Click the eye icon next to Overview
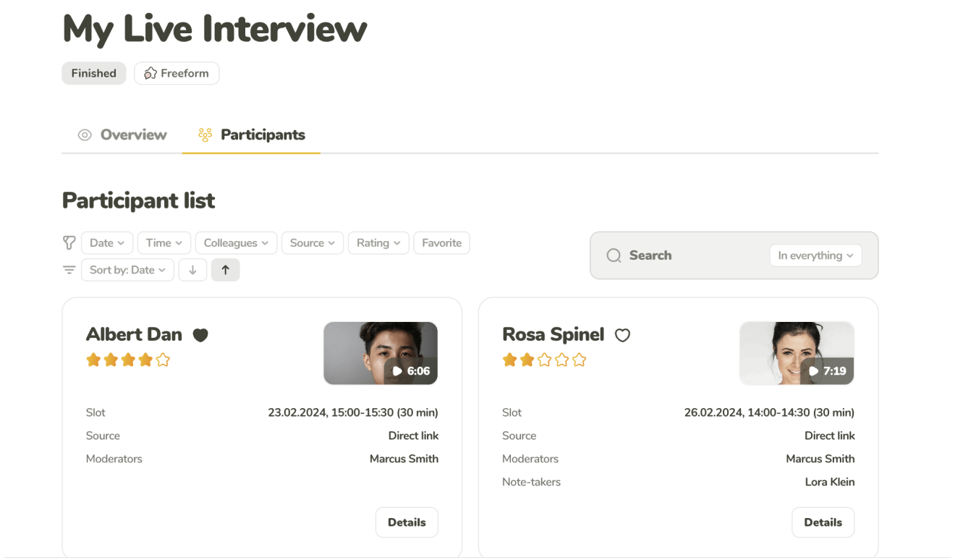This screenshot has width=955, height=560. click(83, 135)
